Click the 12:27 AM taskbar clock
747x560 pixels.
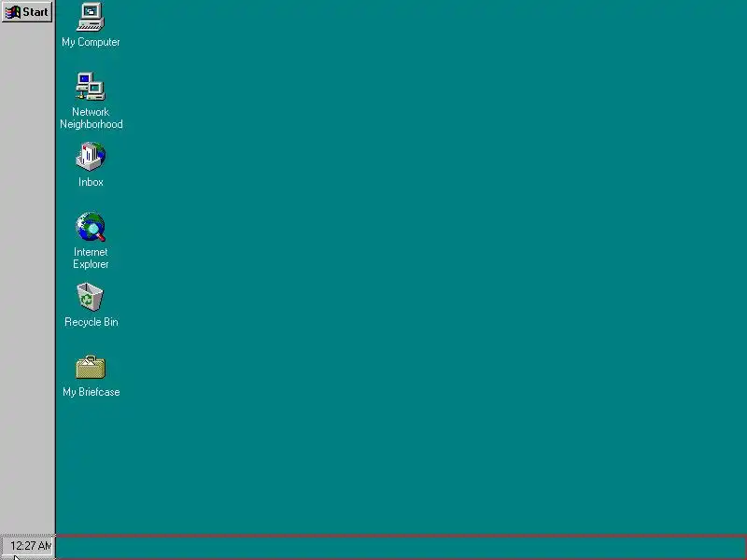click(30, 546)
